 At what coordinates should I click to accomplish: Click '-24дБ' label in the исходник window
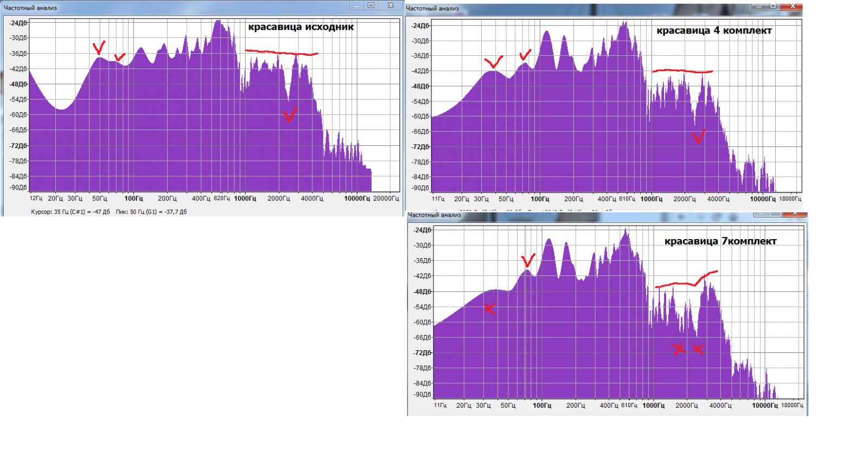tap(18, 23)
